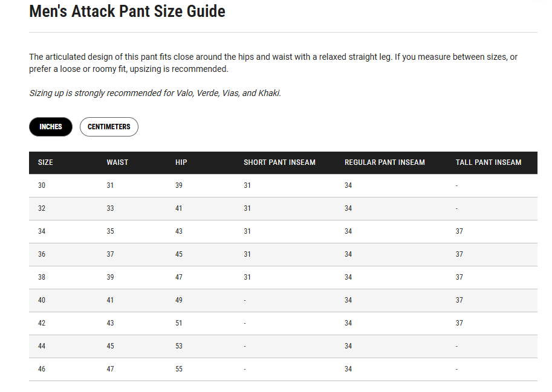Click the Men's Attack Pant Size Guide heading
Screen dimensions: 552x392
(127, 11)
